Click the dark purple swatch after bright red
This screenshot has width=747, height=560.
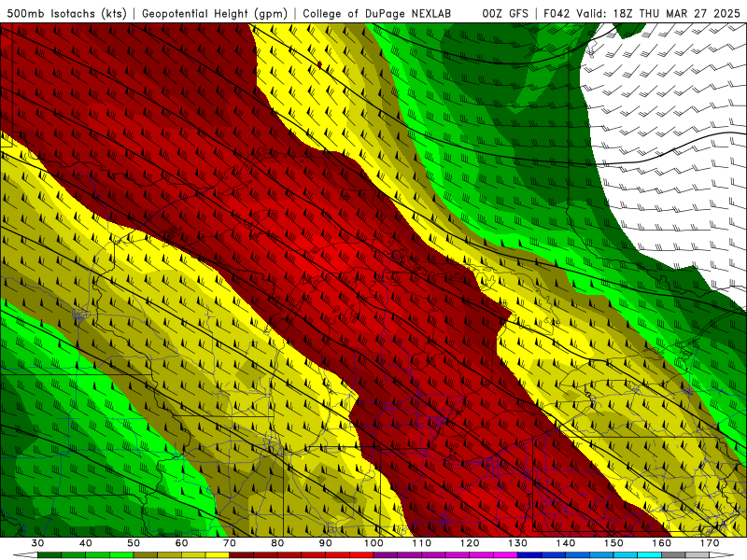point(386,554)
